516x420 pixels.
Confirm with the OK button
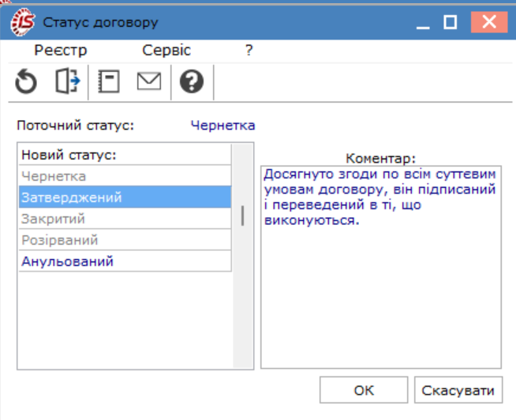tap(364, 390)
